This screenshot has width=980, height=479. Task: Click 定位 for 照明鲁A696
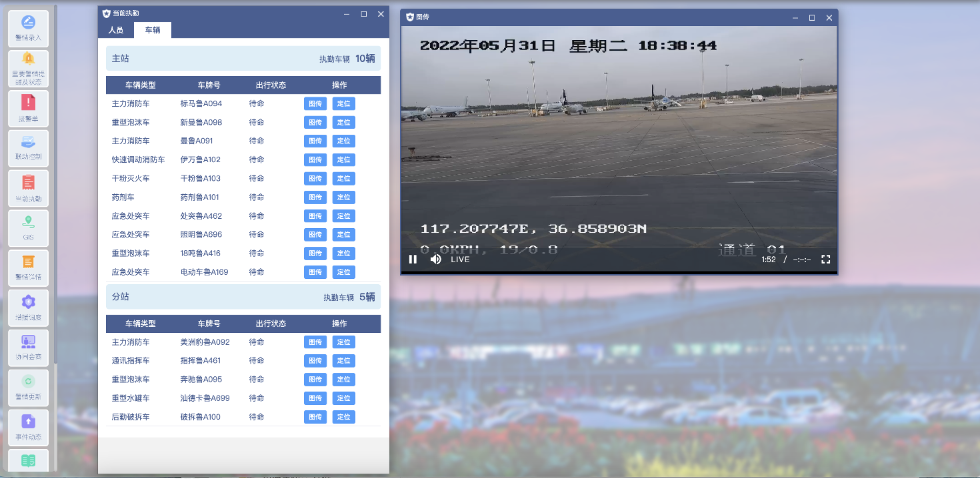[x=344, y=234]
